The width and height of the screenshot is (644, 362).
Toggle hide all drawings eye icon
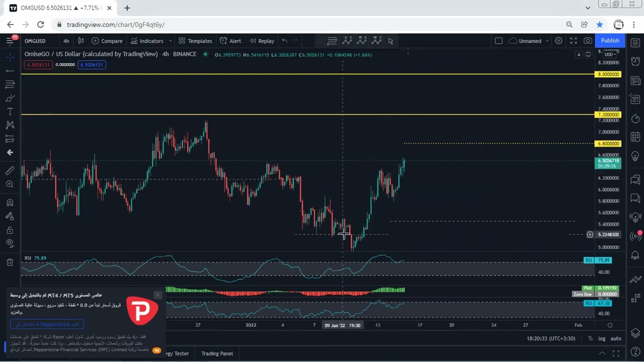pos(10,243)
